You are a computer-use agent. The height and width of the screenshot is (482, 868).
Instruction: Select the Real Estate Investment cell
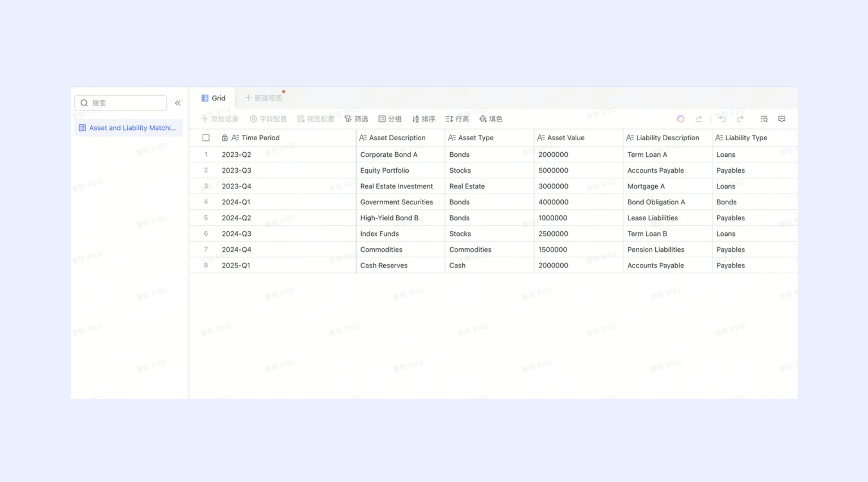tap(400, 186)
